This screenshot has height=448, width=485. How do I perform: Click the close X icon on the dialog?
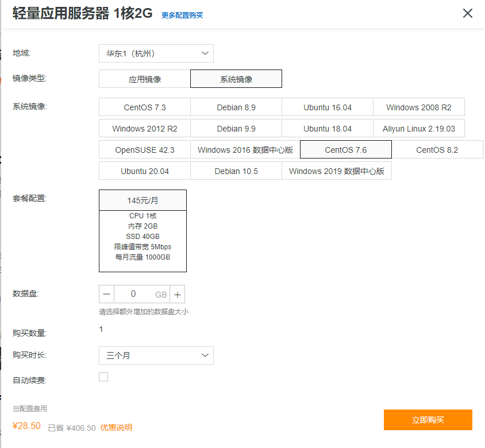pos(467,13)
